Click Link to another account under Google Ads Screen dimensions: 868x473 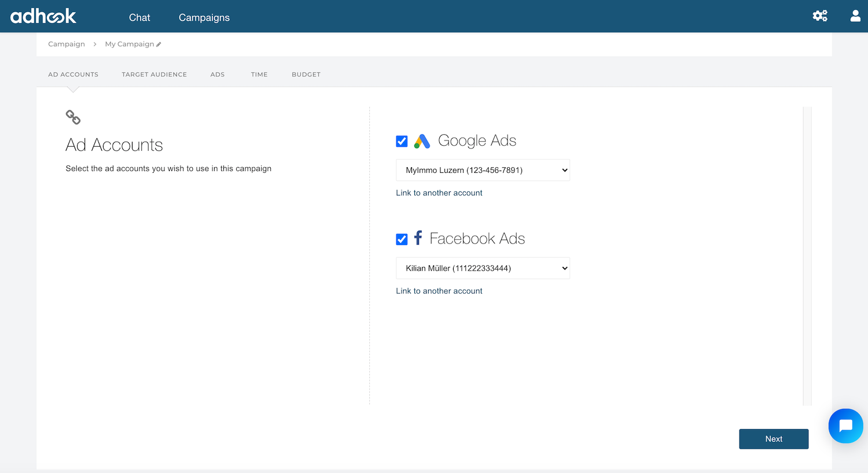[439, 193]
